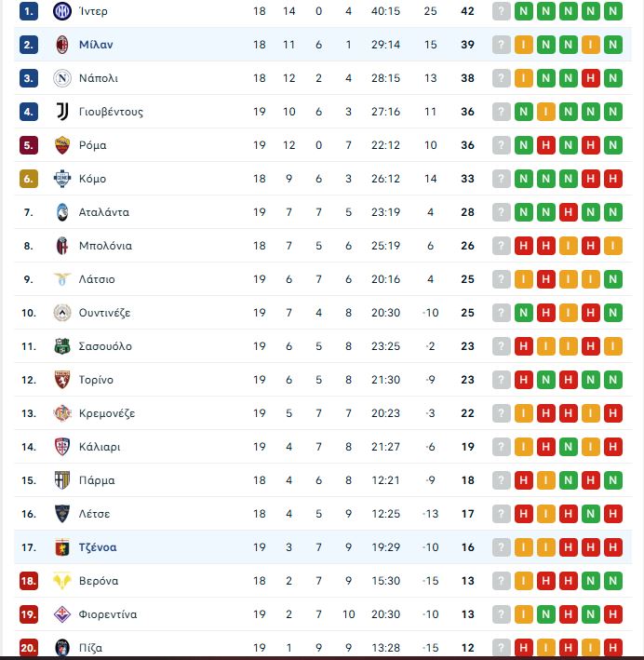Open the Μπολόνια team page
644x660 pixels.
pyautogui.click(x=105, y=246)
